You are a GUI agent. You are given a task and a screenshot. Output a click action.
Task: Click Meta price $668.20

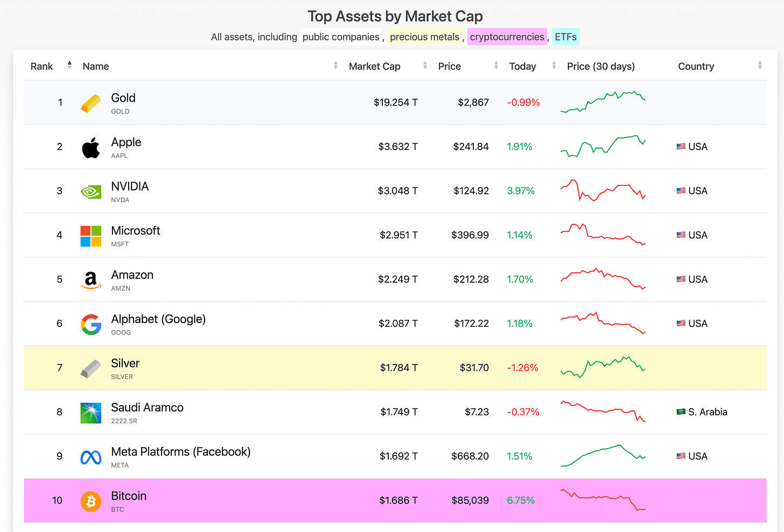click(470, 456)
